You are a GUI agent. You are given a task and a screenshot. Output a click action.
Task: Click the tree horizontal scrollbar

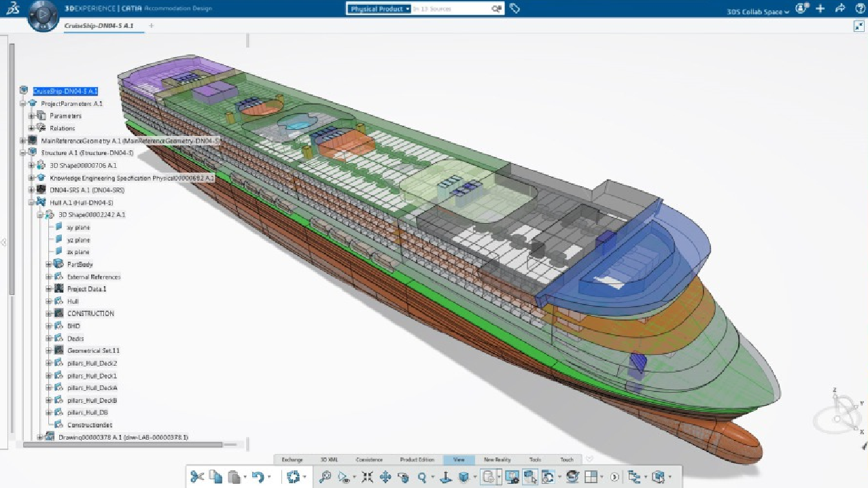(122, 445)
